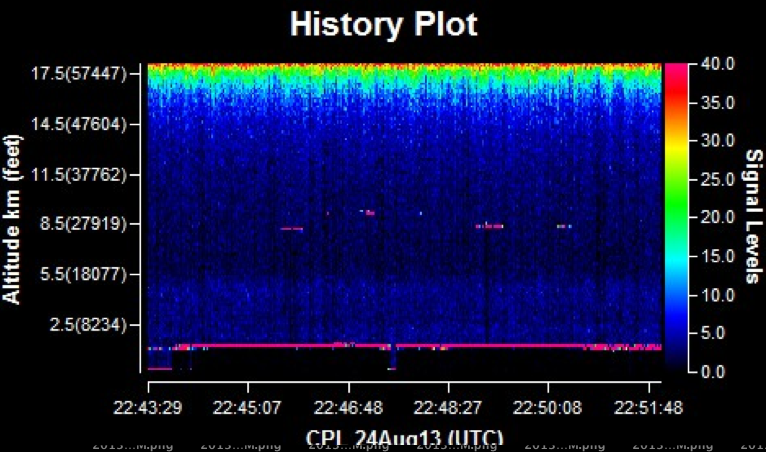Click the 0.0 color scale label
766x452 pixels.
click(709, 372)
